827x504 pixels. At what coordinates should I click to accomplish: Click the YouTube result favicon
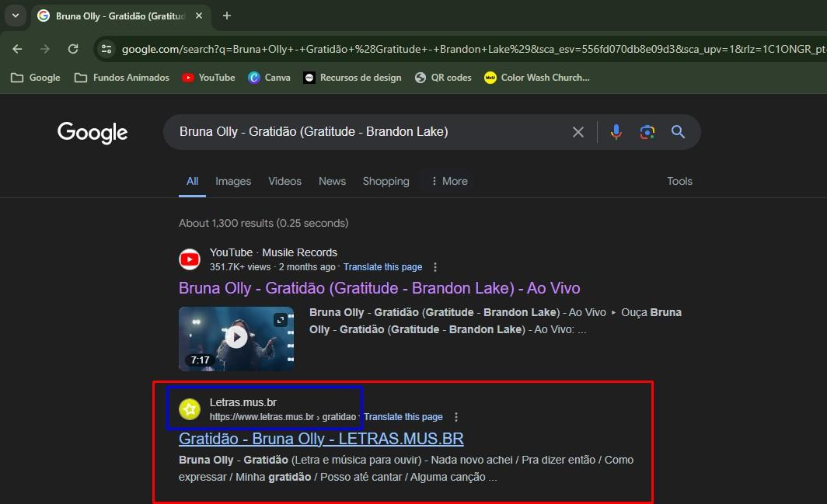pyautogui.click(x=190, y=259)
